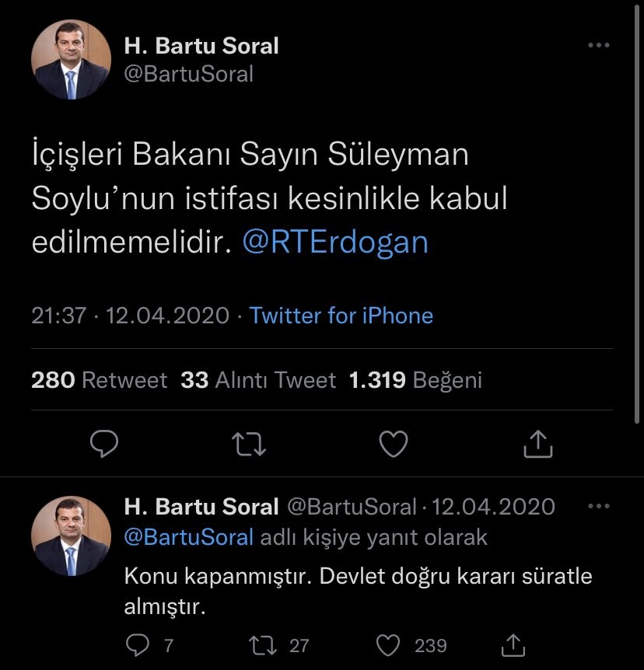Viewport: 644px width, 670px height.
Task: Retweet the main tweet
Action: coord(250,444)
